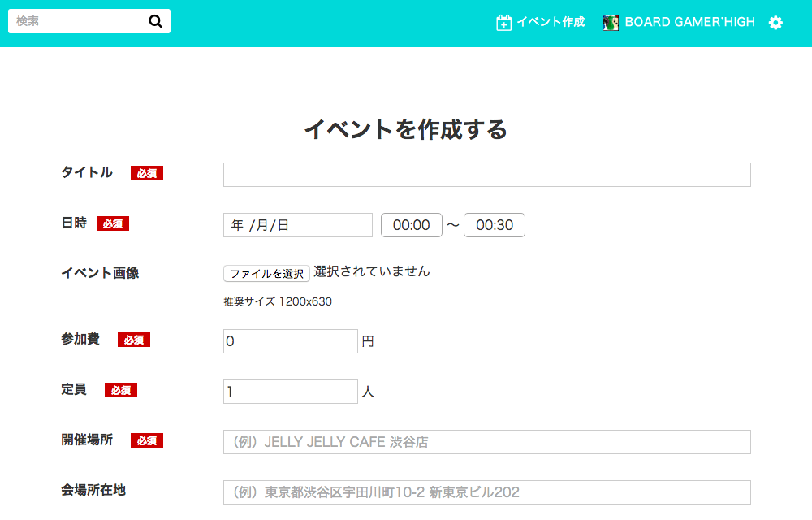The width and height of the screenshot is (812, 520).
Task: Click the calendar plus icon in header
Action: coord(503,23)
